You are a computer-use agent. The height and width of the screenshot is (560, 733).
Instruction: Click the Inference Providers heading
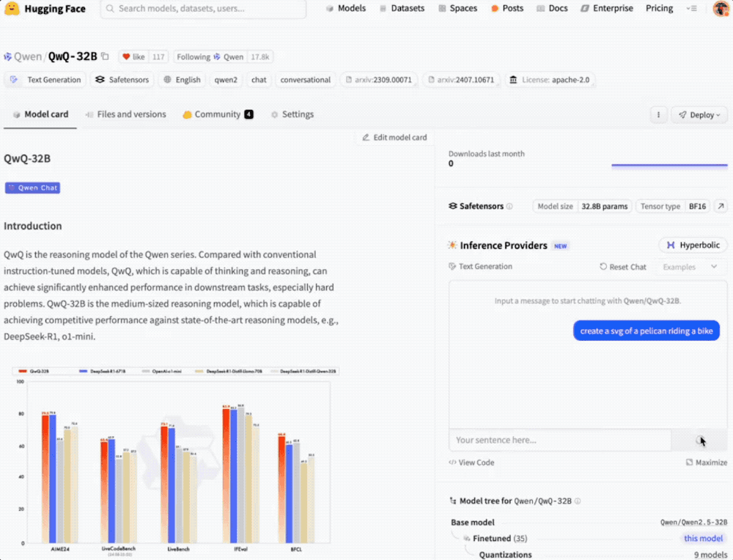(504, 246)
